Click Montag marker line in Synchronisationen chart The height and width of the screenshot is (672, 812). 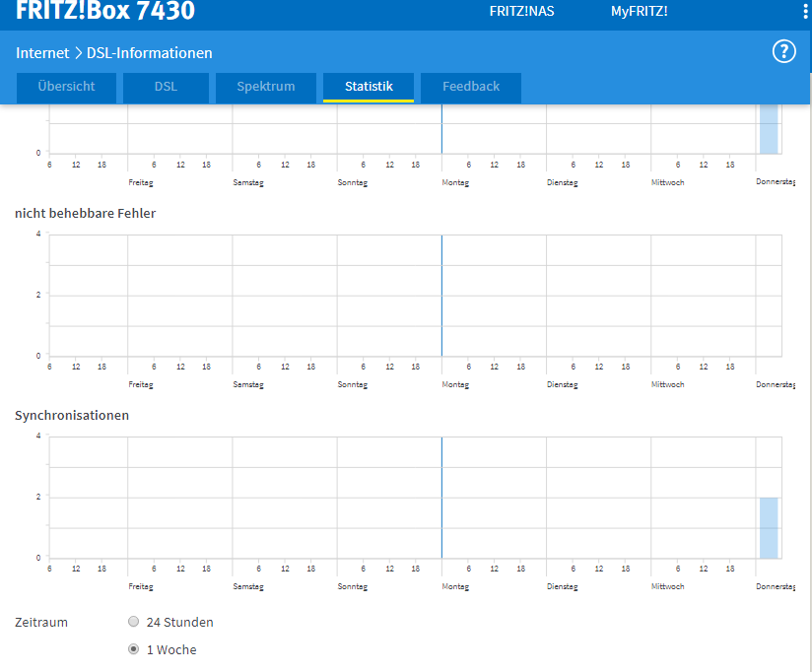441,498
